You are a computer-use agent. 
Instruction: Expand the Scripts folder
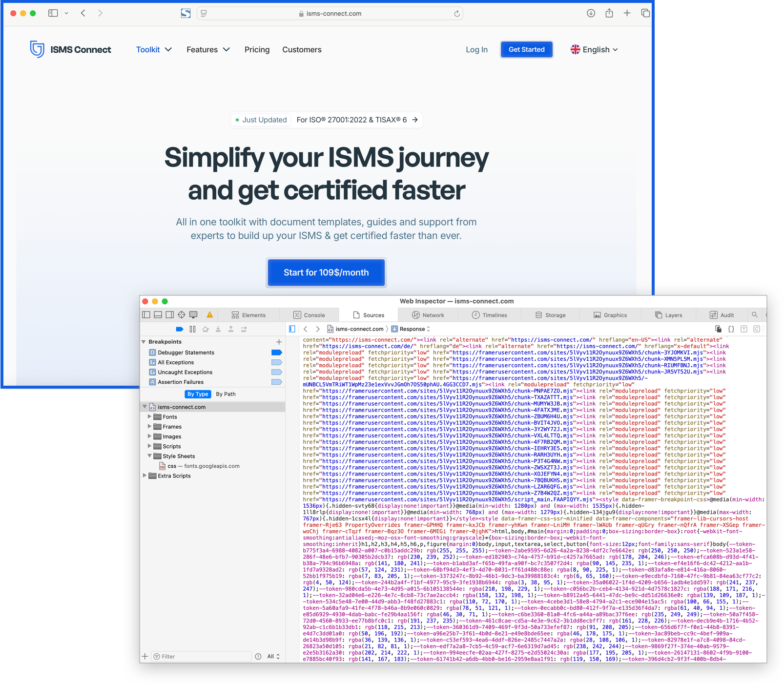149,446
